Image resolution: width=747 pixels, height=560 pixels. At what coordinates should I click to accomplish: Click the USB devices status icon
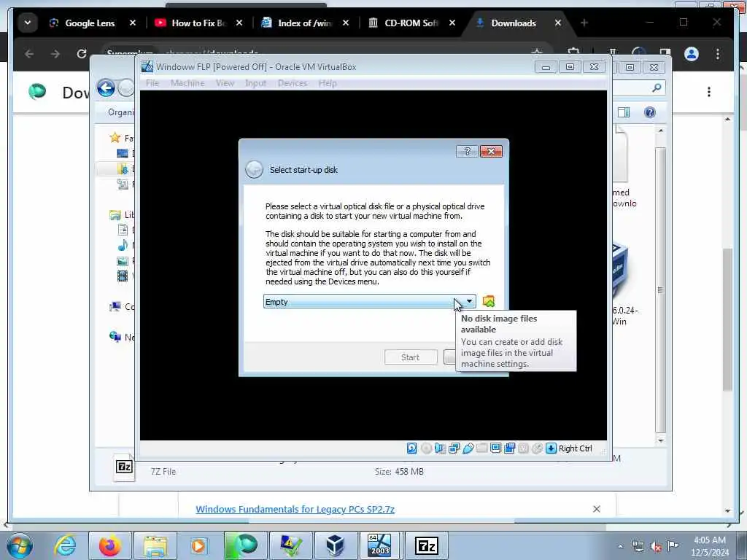pos(468,448)
